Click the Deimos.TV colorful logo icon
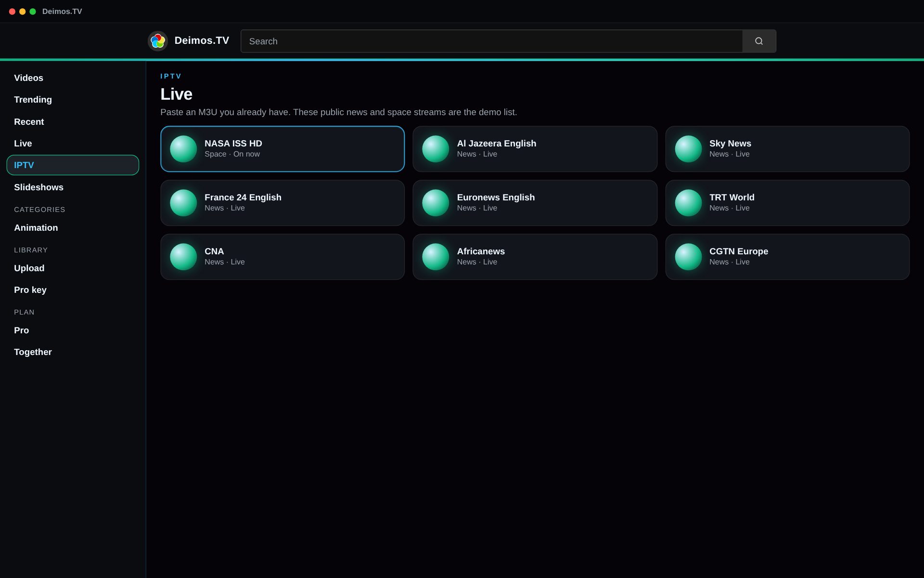924x578 pixels. (x=157, y=41)
